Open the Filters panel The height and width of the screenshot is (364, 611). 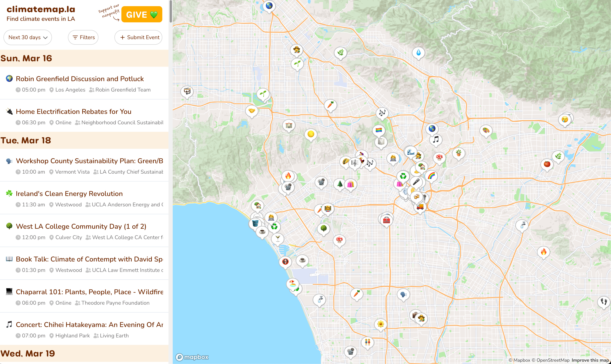(83, 37)
